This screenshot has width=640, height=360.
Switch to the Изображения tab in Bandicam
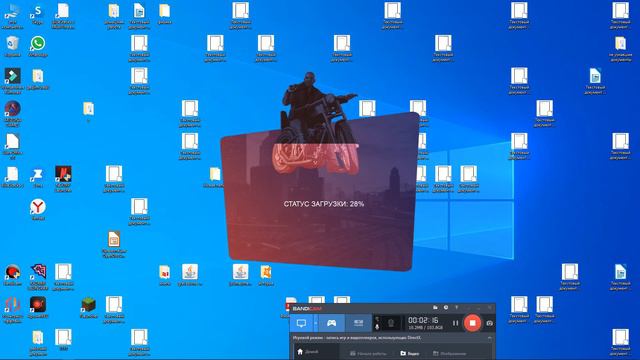coord(449,353)
